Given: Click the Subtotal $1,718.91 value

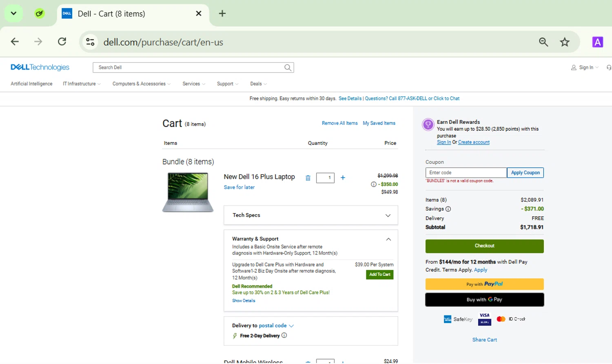Looking at the screenshot, I should (532, 227).
